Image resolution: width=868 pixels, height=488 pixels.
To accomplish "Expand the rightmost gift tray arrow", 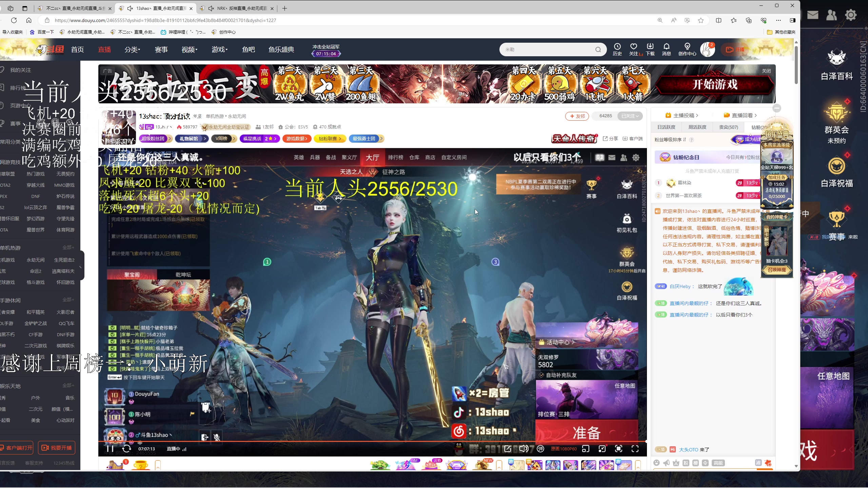I will (x=638, y=465).
